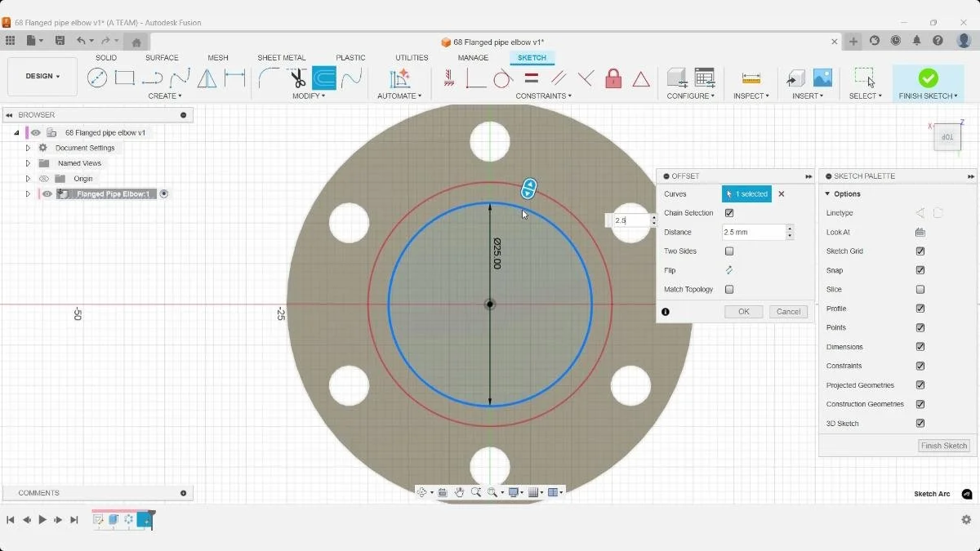Switch to the UTILITIES tab
Image resolution: width=980 pixels, height=551 pixels.
412,58
